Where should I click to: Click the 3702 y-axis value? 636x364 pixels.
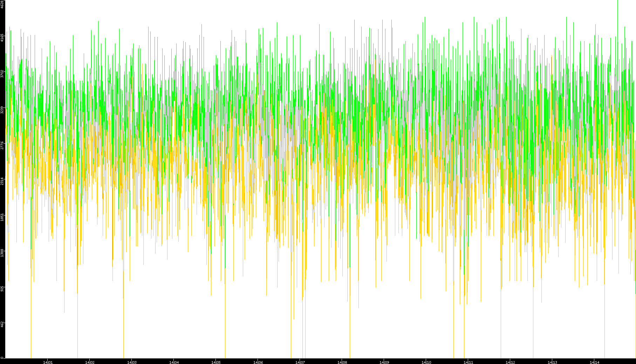(2, 74)
